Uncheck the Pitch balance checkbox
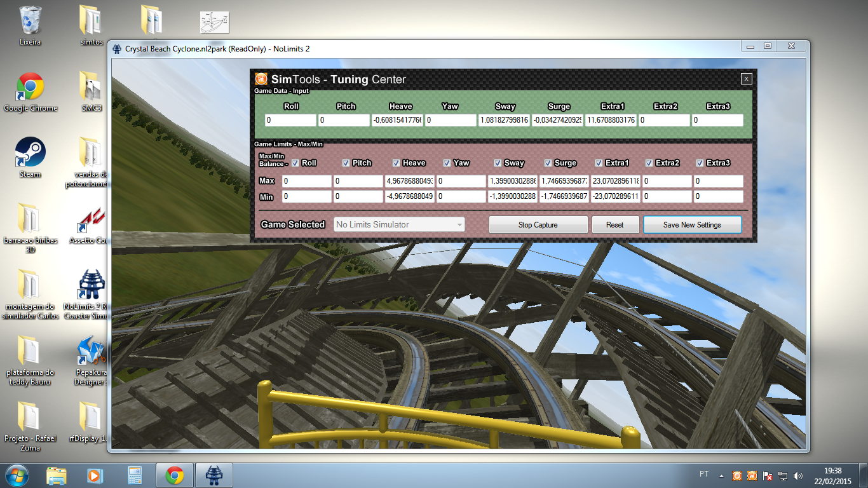 [346, 163]
